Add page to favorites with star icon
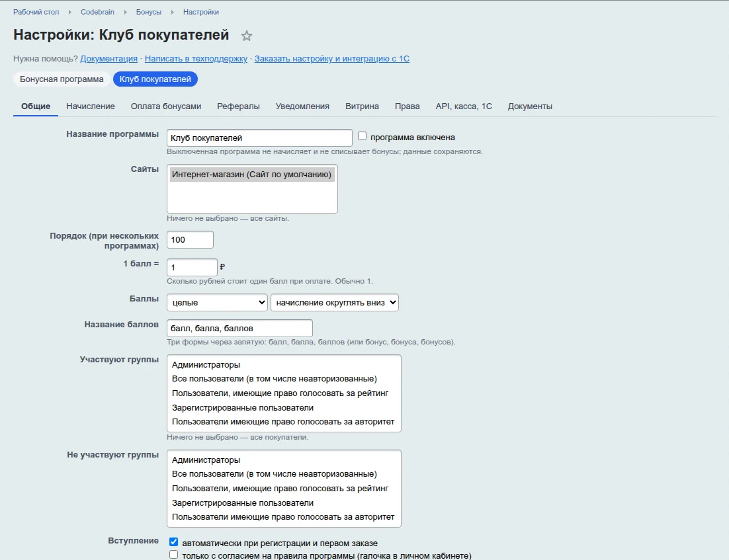The width and height of the screenshot is (729, 560). [246, 36]
